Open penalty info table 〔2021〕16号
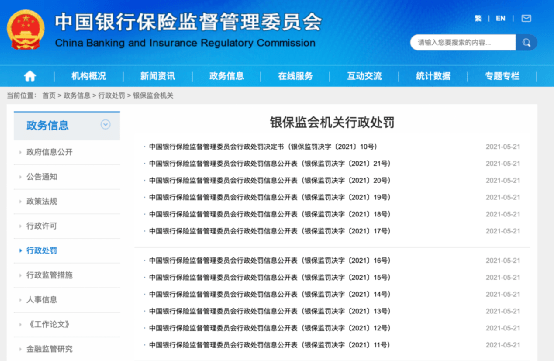 [270, 260]
